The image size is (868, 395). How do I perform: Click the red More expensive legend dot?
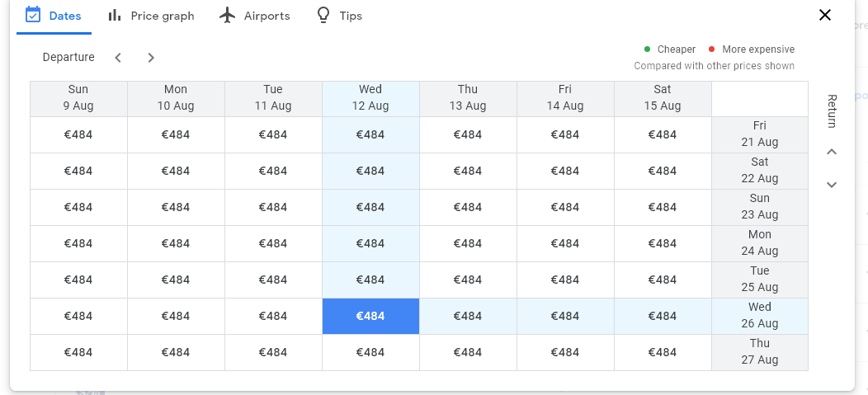(x=712, y=49)
